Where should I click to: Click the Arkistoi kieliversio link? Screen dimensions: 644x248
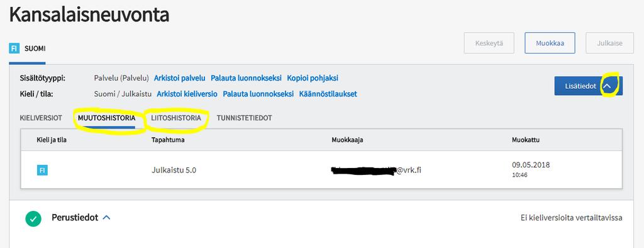[187, 94]
